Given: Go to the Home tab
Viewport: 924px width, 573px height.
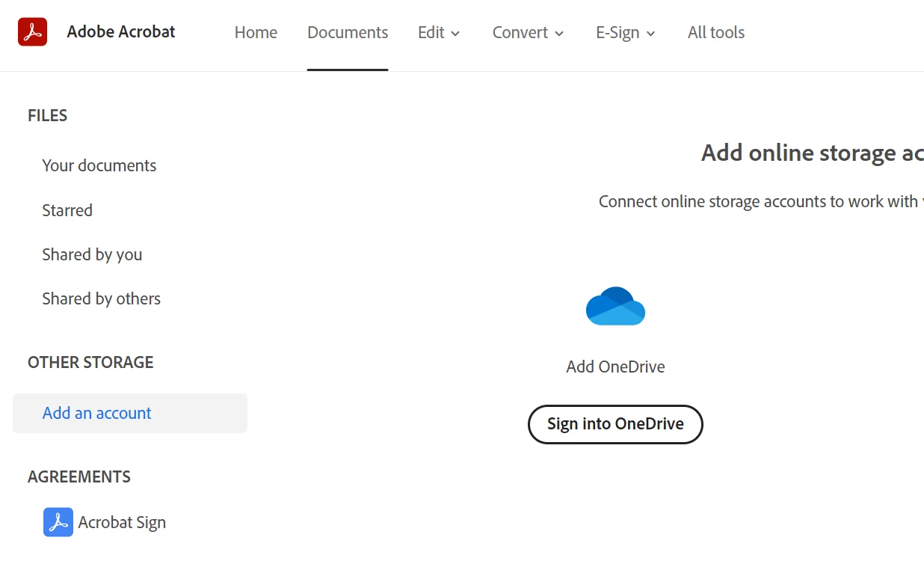Looking at the screenshot, I should [256, 32].
